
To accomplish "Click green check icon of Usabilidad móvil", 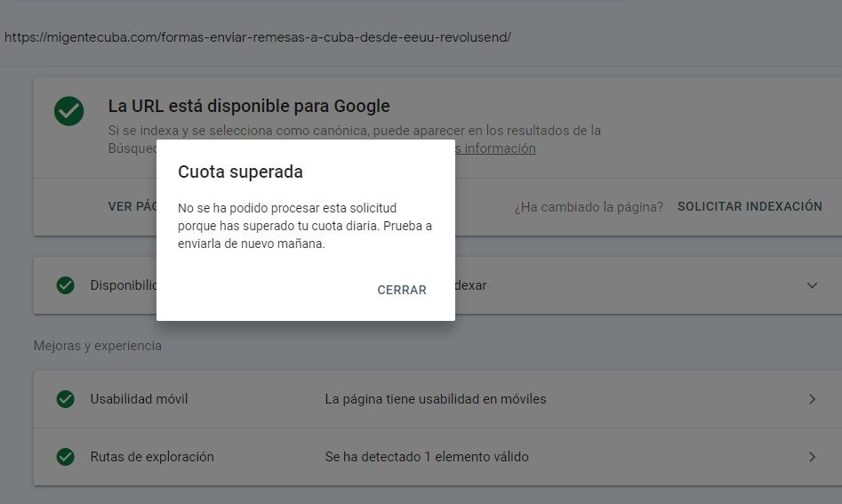I will pos(66,399).
